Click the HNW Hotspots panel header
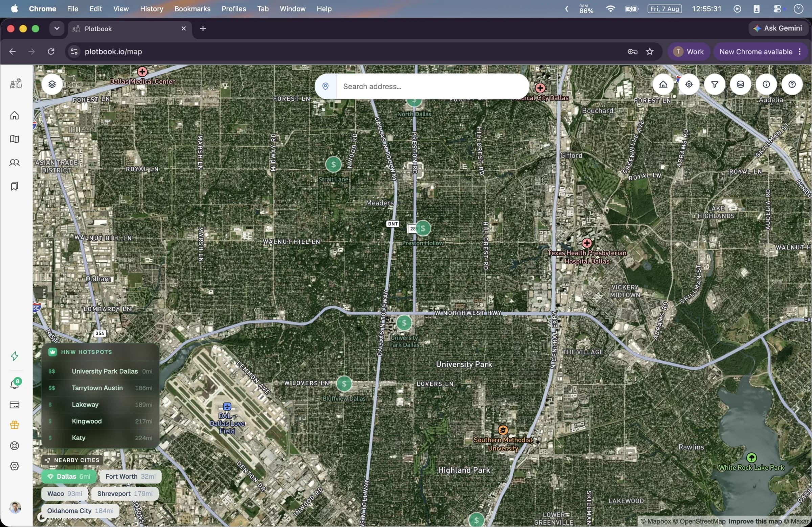 pyautogui.click(x=100, y=352)
